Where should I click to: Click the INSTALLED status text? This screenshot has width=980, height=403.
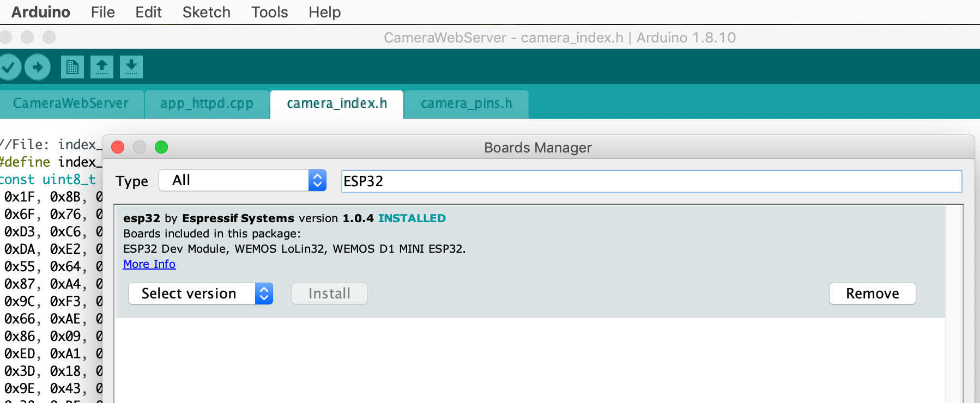412,218
